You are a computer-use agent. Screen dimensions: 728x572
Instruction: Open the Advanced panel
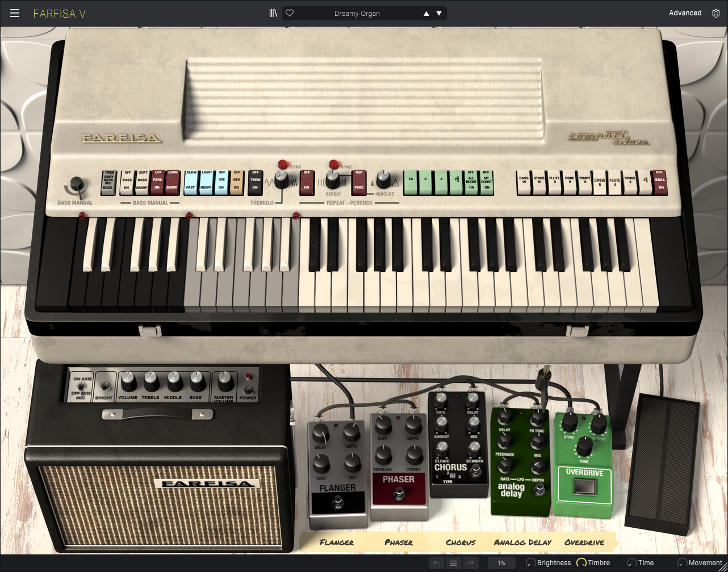(685, 13)
